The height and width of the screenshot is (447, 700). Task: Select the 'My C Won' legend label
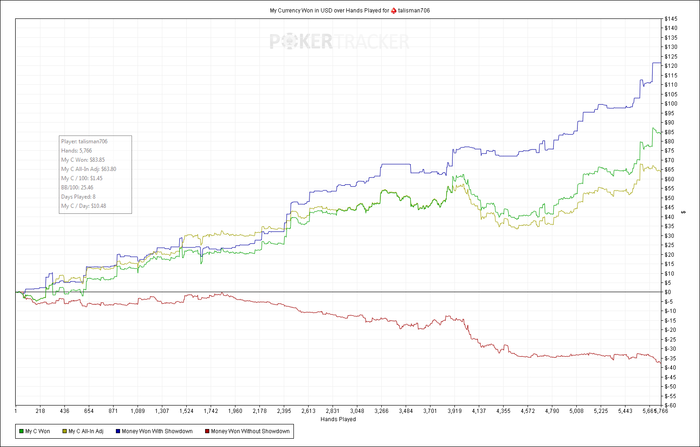point(38,431)
